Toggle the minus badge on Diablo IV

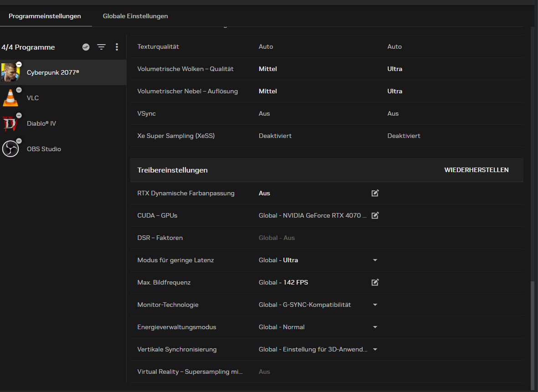pos(19,116)
